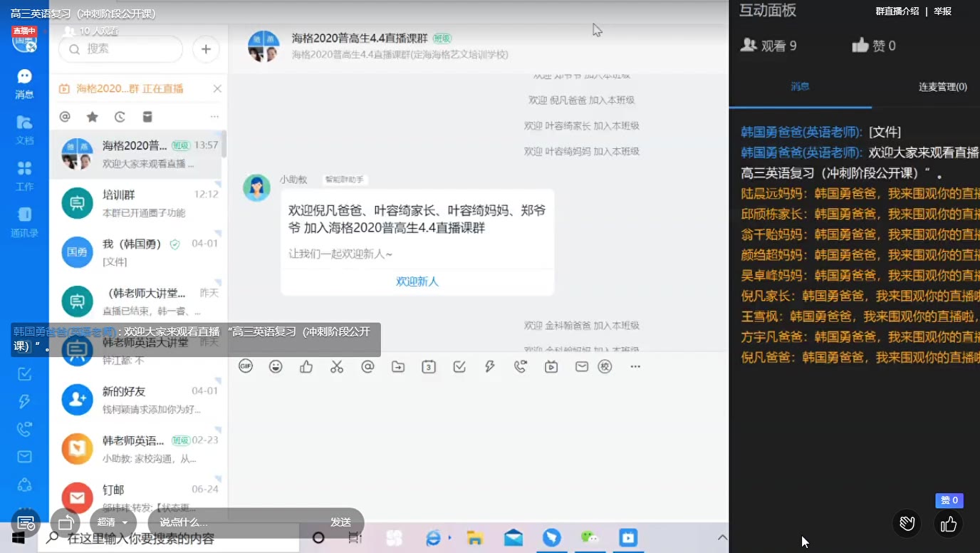Click the 举报 report link
980x553 pixels.
coord(942,11)
